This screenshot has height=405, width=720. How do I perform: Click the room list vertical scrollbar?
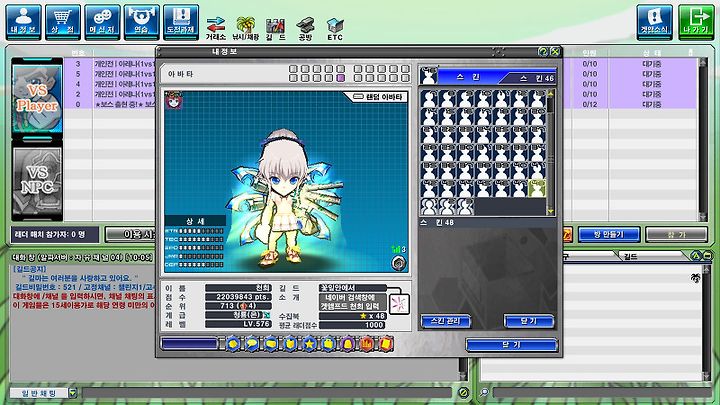point(703,139)
